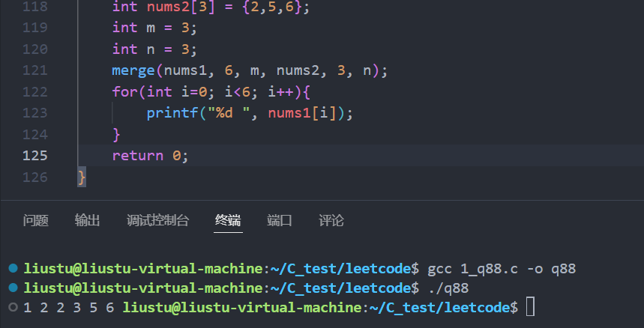Switch to the 输出 tab

coord(87,220)
